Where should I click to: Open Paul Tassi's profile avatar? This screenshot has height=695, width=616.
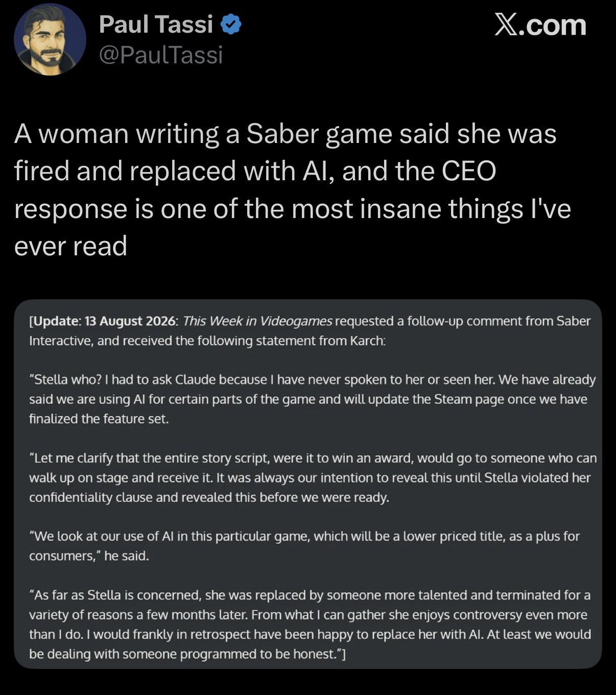click(50, 39)
